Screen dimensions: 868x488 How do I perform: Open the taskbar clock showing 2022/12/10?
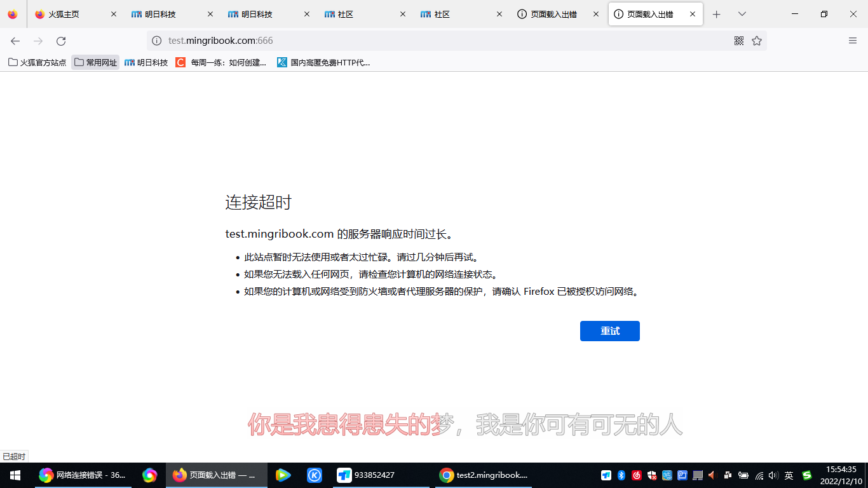841,475
